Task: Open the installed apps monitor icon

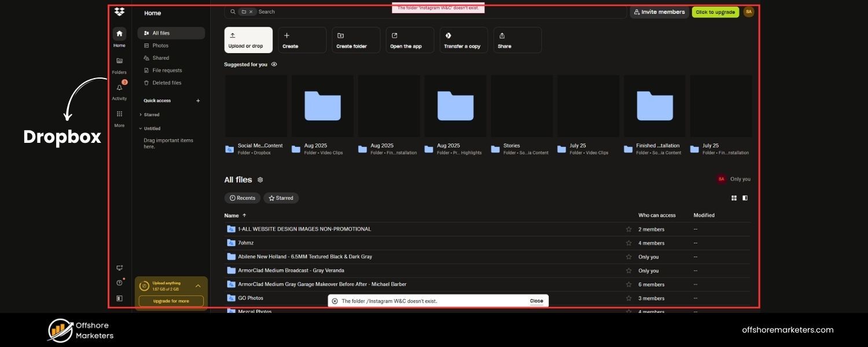Action: click(119, 267)
